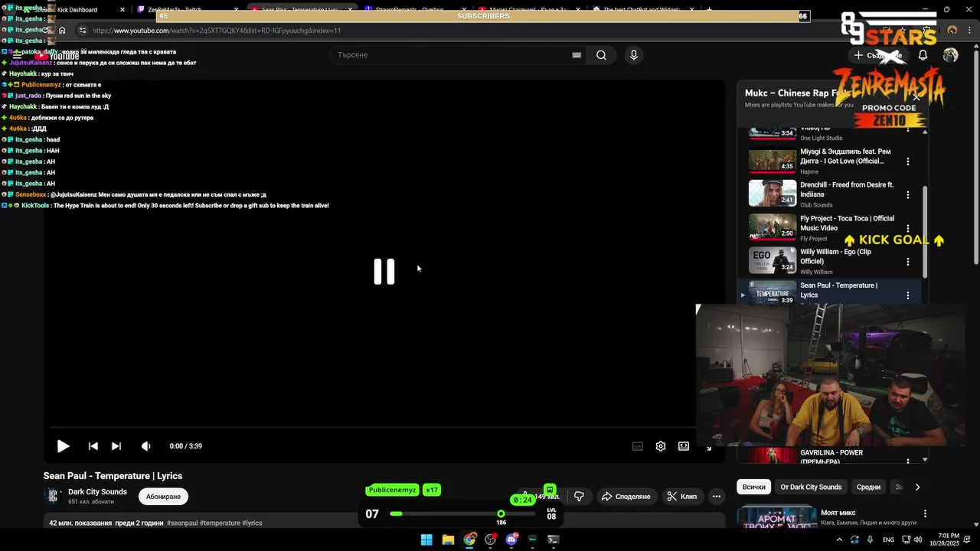This screenshot has width=980, height=551.
Task: Click the Клип clip button
Action: 681,497
